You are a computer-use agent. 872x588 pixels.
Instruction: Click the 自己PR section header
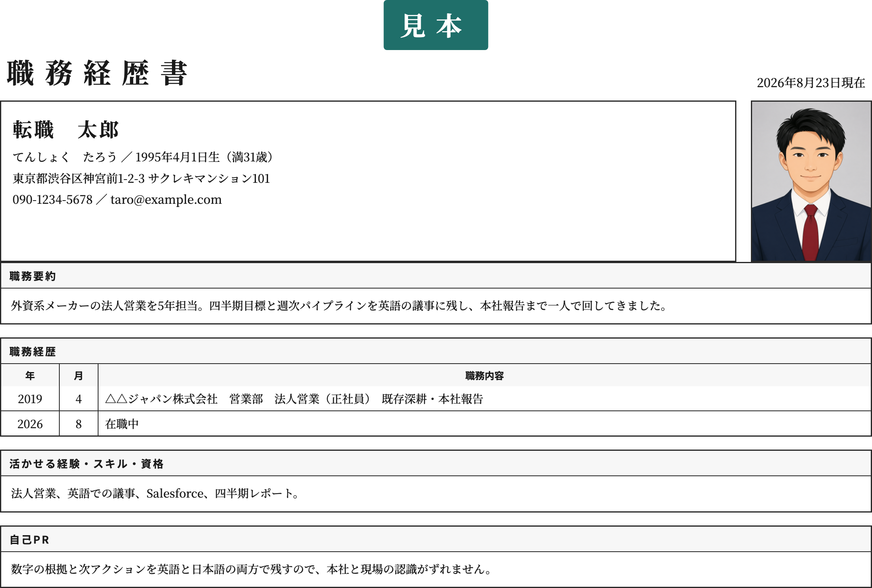[x=436, y=540]
